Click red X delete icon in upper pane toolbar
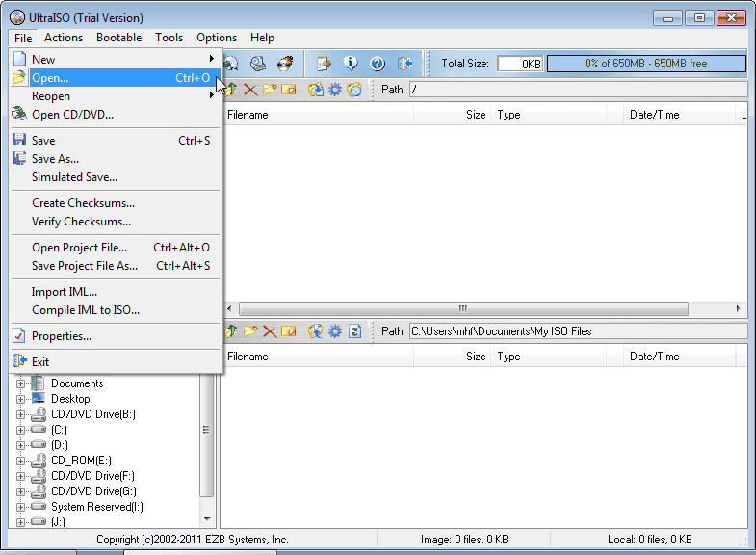756x555 pixels. point(250,90)
